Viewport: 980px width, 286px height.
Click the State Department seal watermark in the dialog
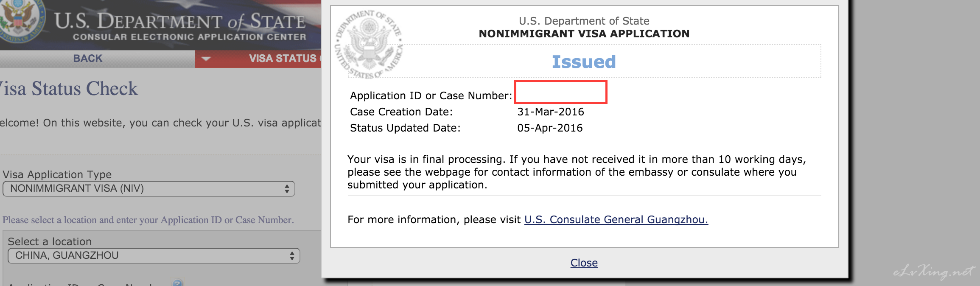[x=369, y=45]
